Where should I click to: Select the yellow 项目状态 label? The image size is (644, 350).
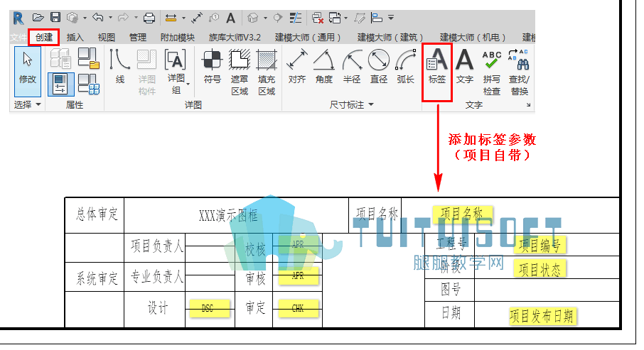point(540,269)
